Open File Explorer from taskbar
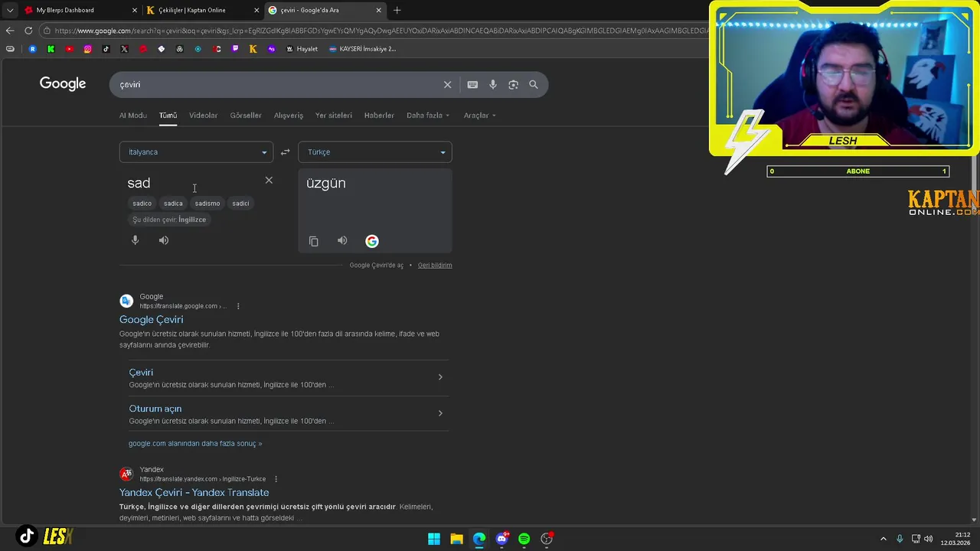The width and height of the screenshot is (980, 551). (x=456, y=539)
